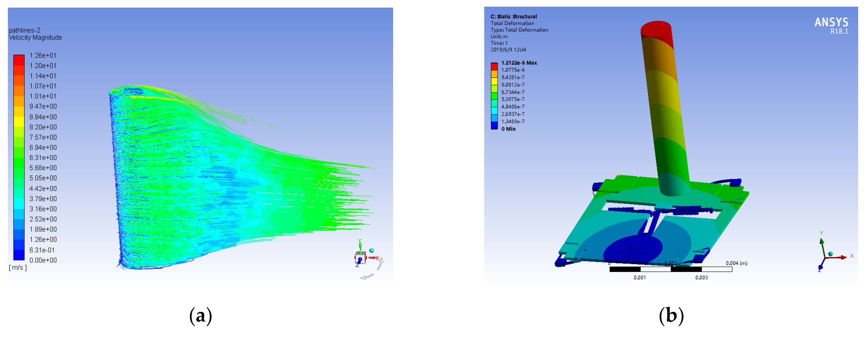Click the leftward curved rotate arrow below triad
The image size is (868, 338).
coord(367,277)
